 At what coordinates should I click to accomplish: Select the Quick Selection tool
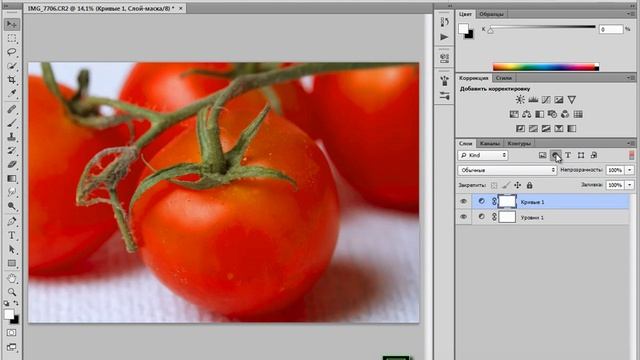tap(11, 66)
